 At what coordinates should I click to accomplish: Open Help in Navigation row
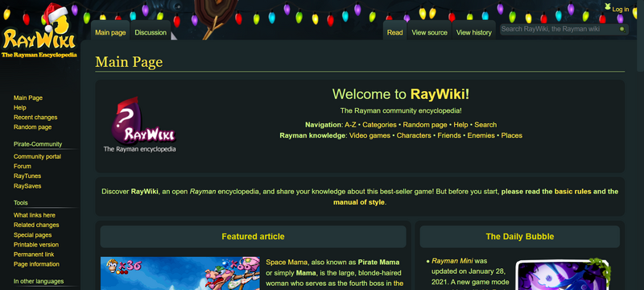[460, 125]
